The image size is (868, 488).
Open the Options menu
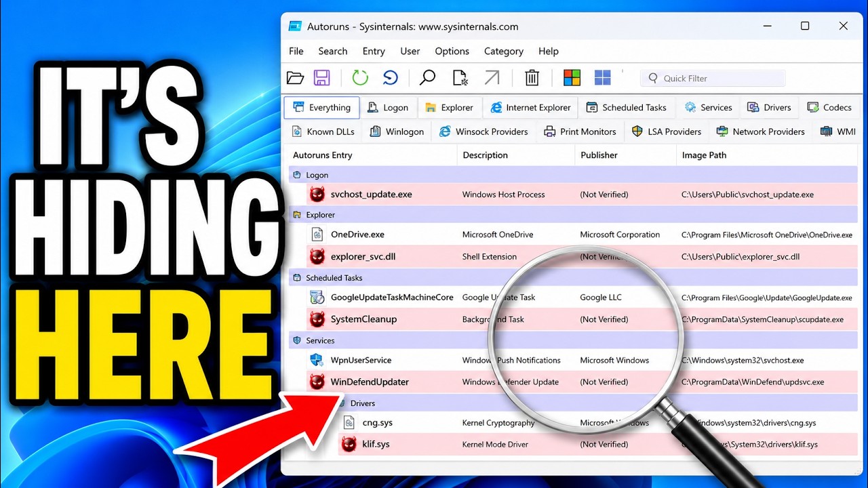[452, 51]
